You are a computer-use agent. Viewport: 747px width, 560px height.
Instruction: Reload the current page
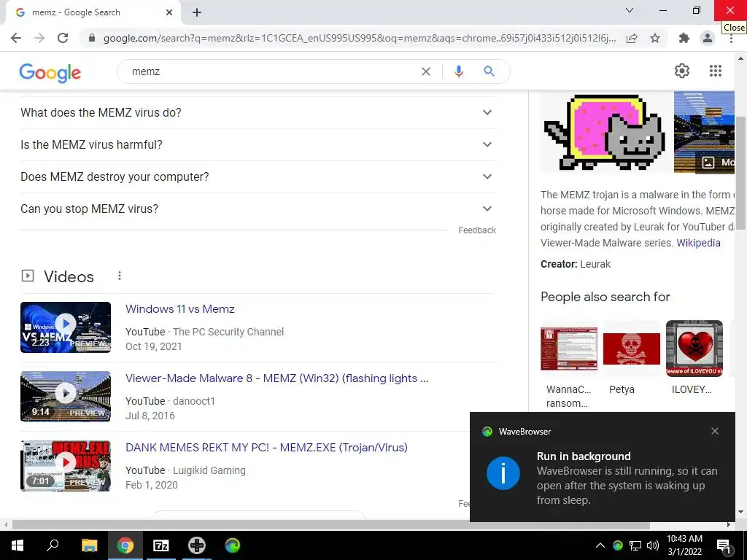63,38
